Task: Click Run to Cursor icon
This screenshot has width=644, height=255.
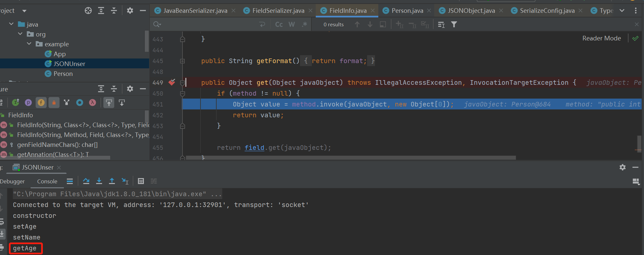Action: 125,181
